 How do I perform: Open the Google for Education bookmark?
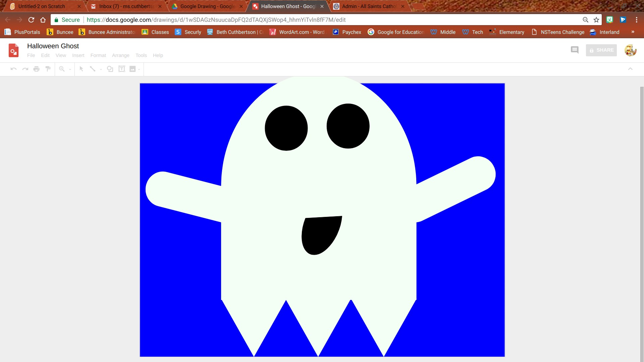point(396,32)
